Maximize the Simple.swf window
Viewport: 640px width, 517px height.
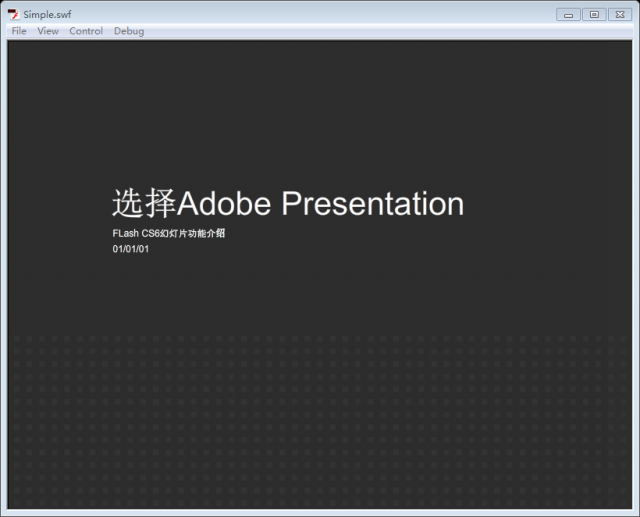coord(594,15)
